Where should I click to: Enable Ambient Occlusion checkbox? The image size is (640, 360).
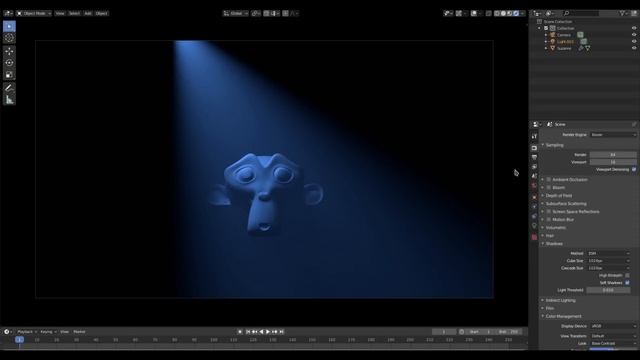[549, 179]
